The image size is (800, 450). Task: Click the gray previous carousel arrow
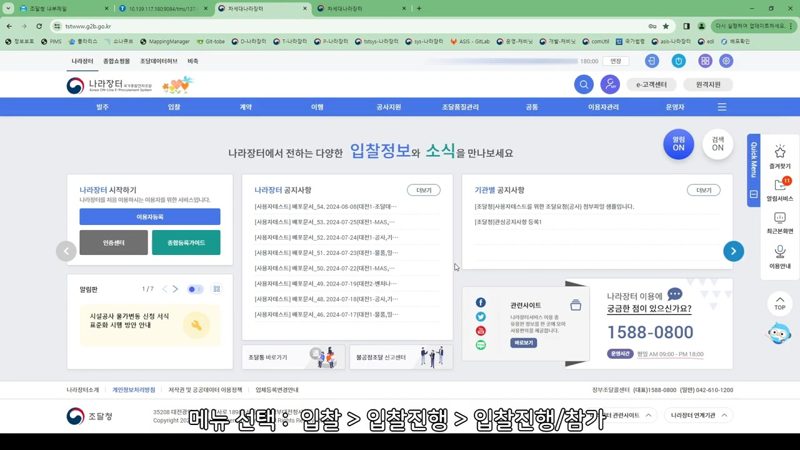66,251
